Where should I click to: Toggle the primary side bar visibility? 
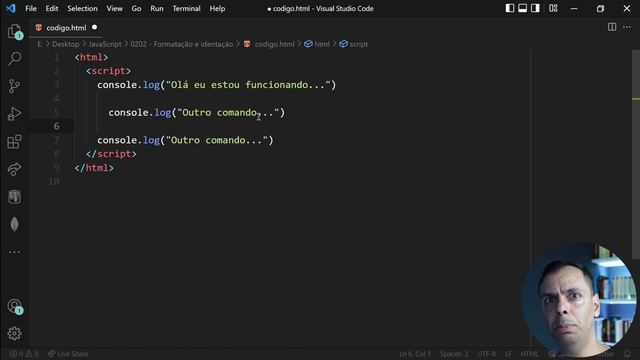coord(510,8)
